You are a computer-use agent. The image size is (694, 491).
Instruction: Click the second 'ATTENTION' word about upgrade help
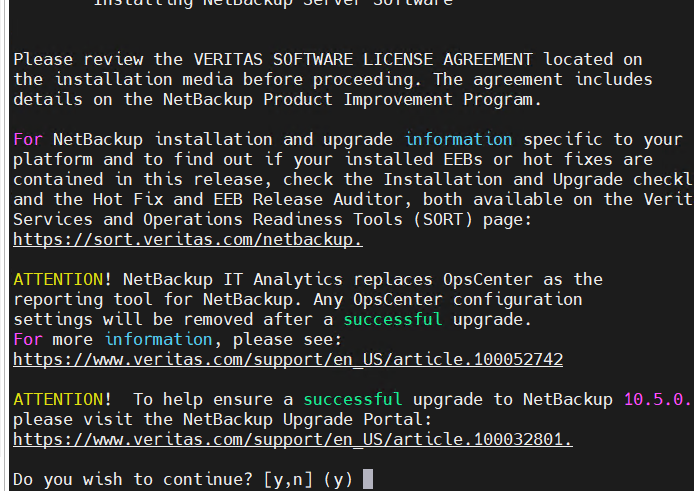tap(58, 399)
